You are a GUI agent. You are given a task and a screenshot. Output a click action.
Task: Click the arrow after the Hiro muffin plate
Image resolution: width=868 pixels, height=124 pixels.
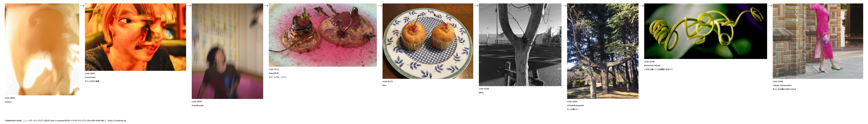[x=476, y=6]
